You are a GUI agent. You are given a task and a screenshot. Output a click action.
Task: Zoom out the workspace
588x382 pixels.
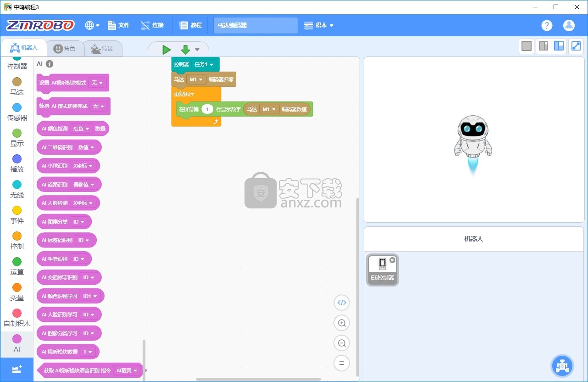click(x=342, y=343)
